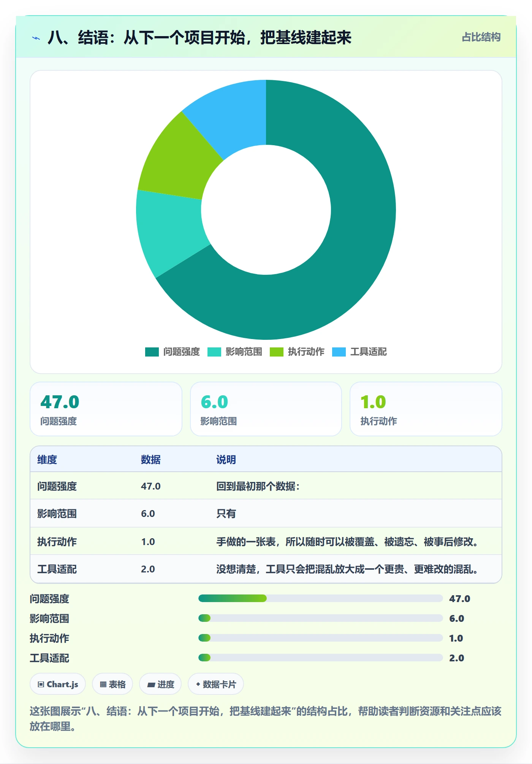Select the 47.0 问题强度 data card
532x764 pixels.
[x=106, y=409]
